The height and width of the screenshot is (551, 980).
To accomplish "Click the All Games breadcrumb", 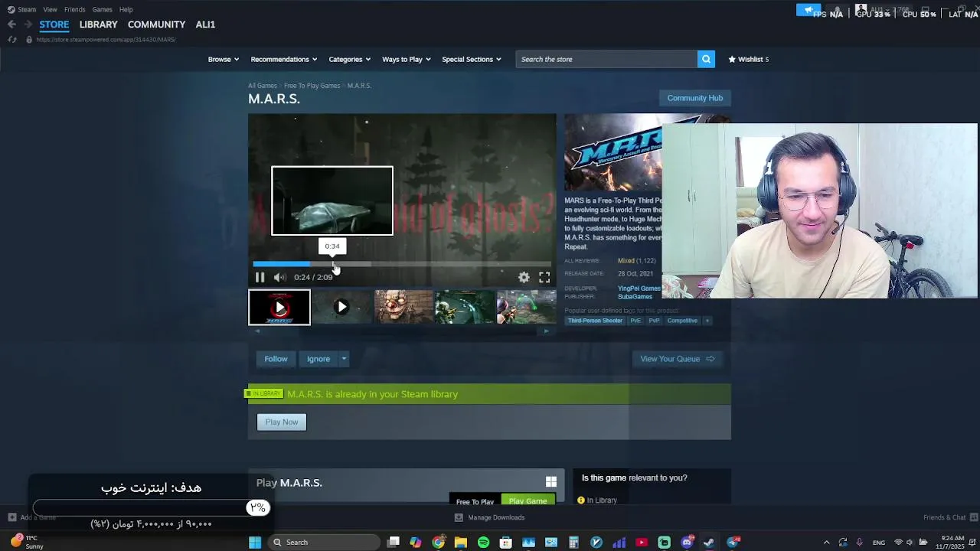I will (262, 86).
